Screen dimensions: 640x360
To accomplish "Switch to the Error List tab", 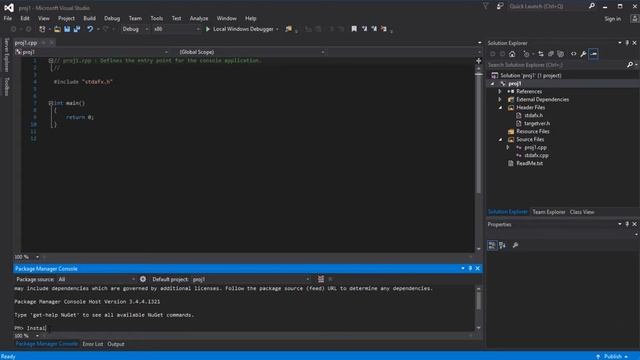I will (x=93, y=344).
